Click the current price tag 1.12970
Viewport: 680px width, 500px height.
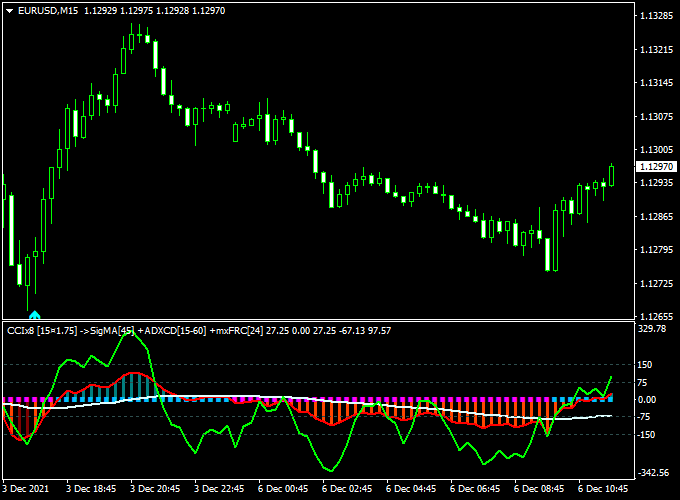click(x=656, y=167)
